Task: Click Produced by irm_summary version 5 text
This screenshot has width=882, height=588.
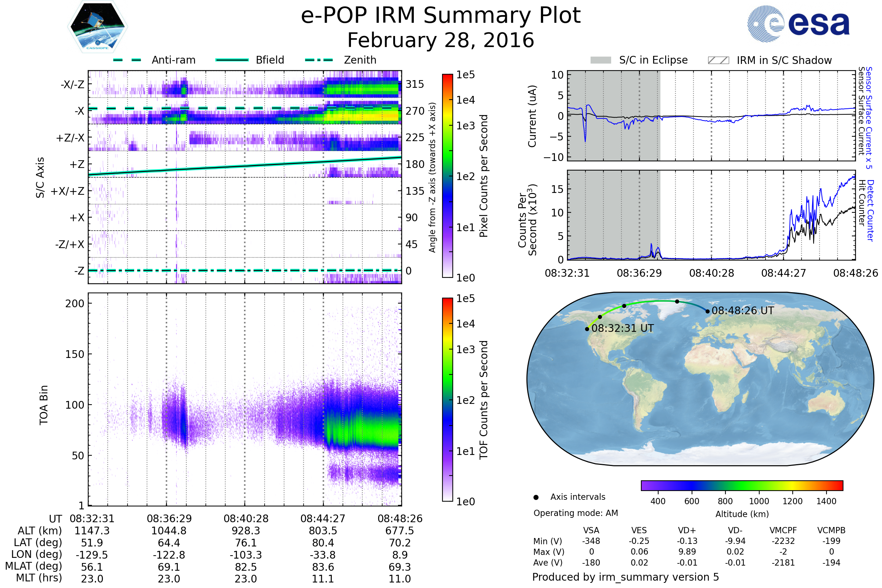Action: pyautogui.click(x=625, y=577)
